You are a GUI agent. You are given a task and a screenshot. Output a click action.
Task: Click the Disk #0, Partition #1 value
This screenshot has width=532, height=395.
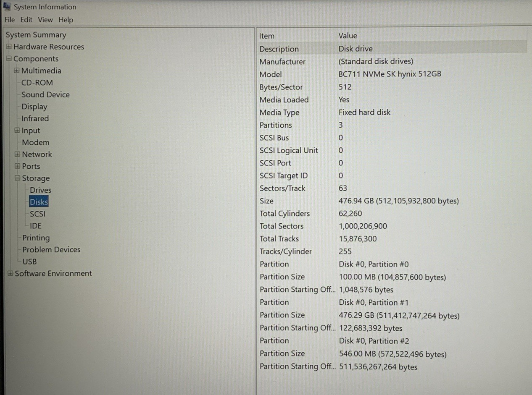(x=374, y=303)
